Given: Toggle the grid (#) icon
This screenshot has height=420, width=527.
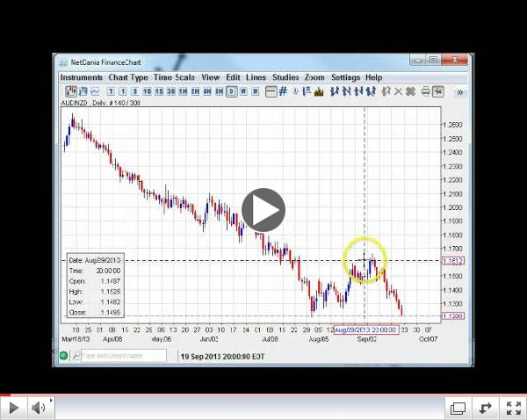Looking at the screenshot, I should click(283, 91).
